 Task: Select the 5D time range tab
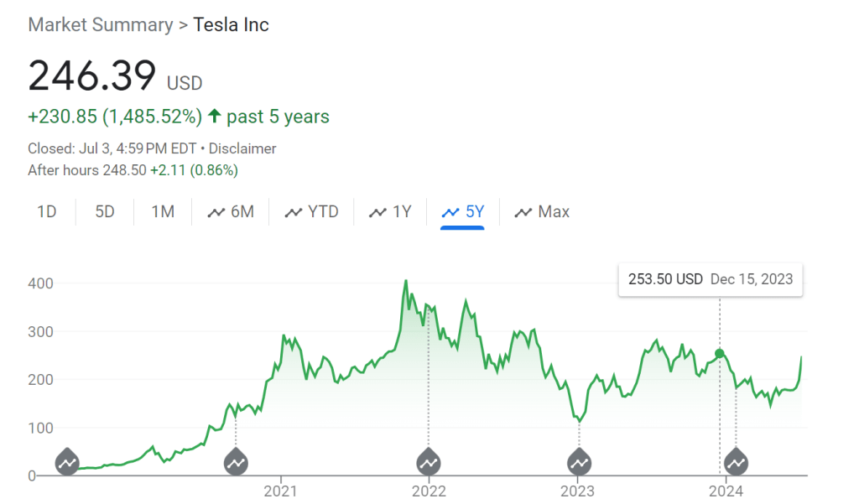(x=105, y=211)
